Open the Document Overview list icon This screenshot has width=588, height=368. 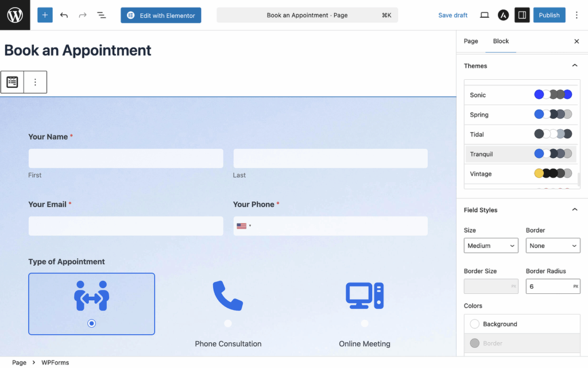[102, 15]
